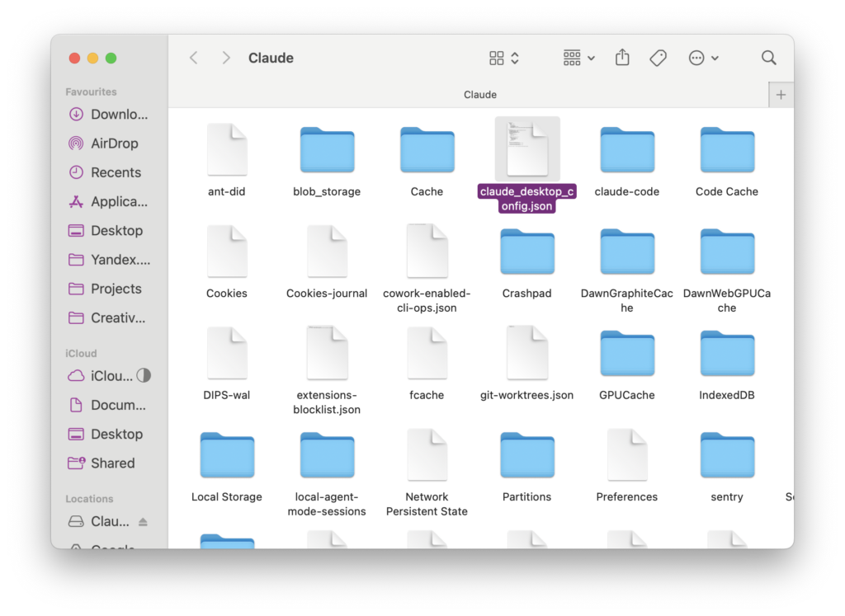845x616 pixels.
Task: Go forward with the right chevron
Action: (226, 58)
